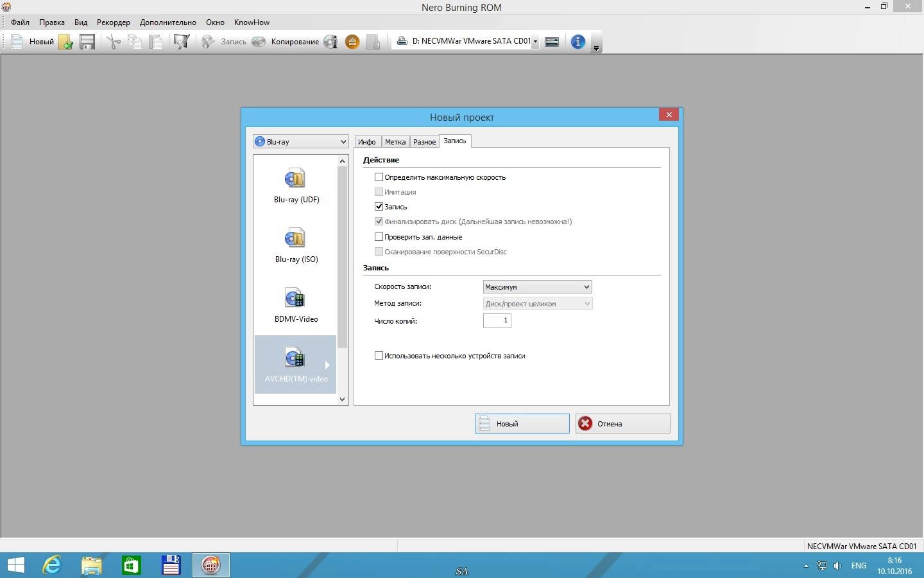The image size is (924, 578).
Task: Click the Запись burn toolbar icon
Action: (x=208, y=42)
